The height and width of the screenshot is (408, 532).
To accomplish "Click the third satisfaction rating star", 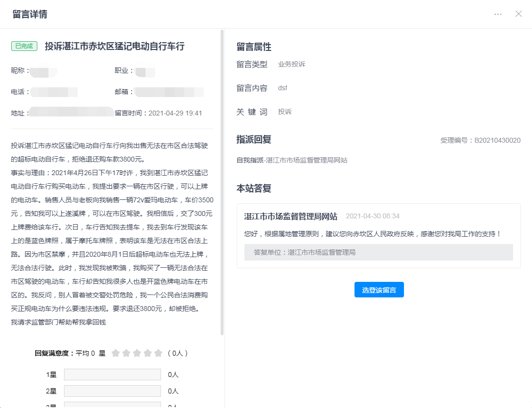I will click(137, 353).
